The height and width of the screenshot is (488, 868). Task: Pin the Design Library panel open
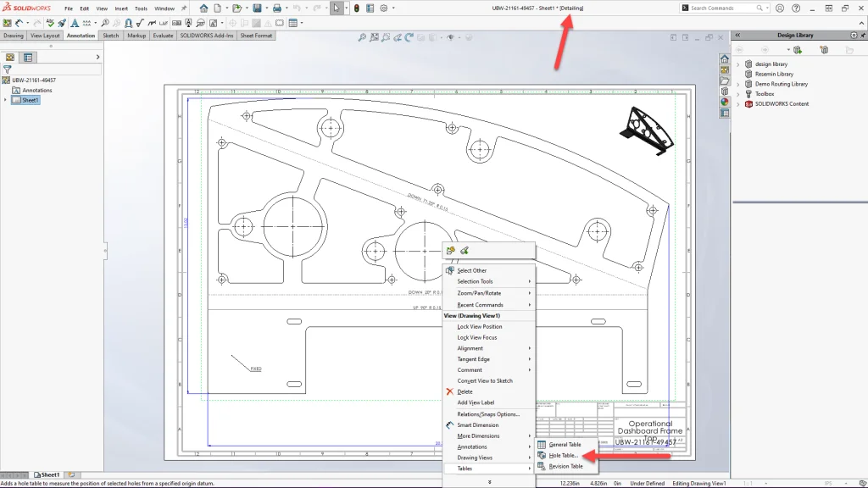[861, 35]
